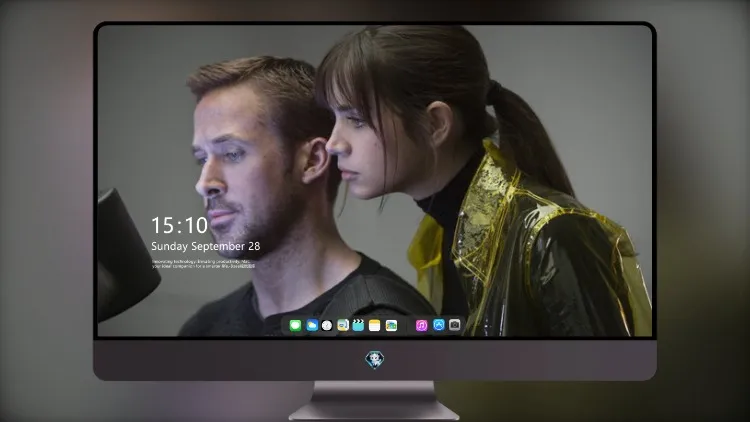750x422 pixels.
Task: Open the green Messages app in dock
Action: click(296, 326)
